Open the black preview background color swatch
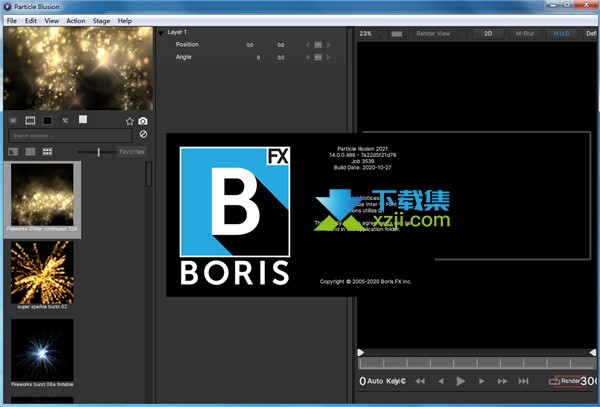Screen dimensions: 600x407 [47, 120]
